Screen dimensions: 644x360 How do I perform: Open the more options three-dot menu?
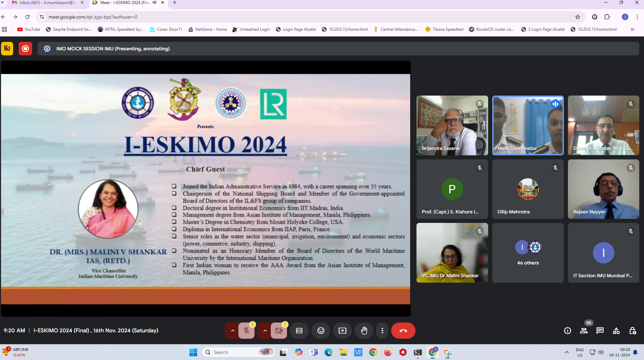382,331
